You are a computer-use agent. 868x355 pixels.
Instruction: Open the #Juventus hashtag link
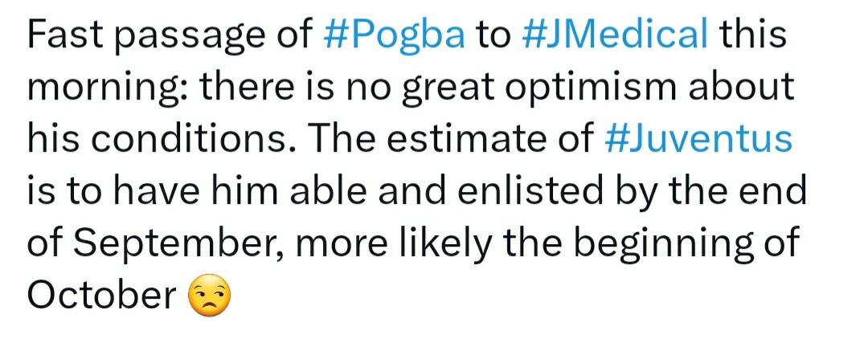point(697,140)
